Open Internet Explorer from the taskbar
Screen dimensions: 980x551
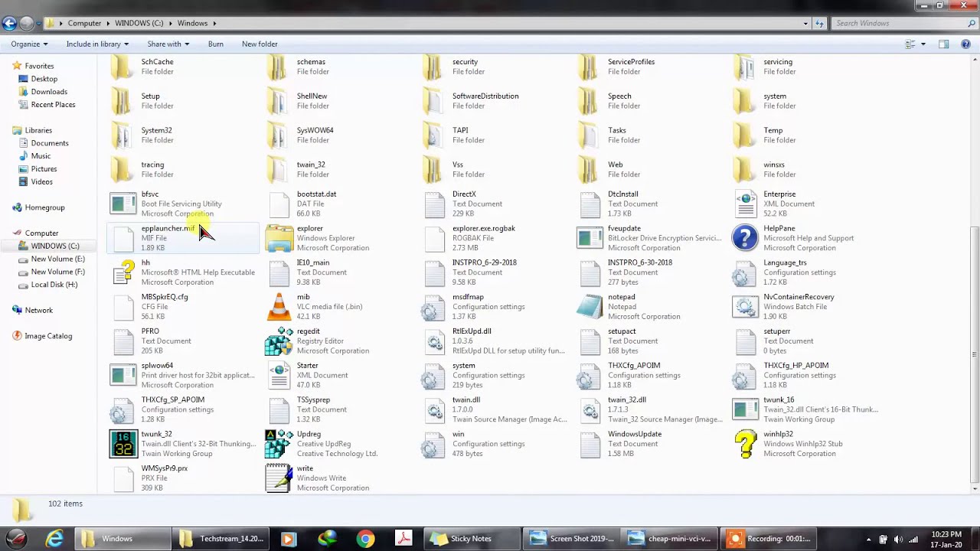[54, 539]
